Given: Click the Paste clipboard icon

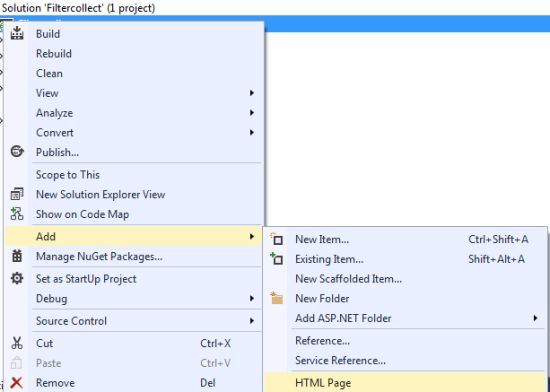Looking at the screenshot, I should coord(17,363).
